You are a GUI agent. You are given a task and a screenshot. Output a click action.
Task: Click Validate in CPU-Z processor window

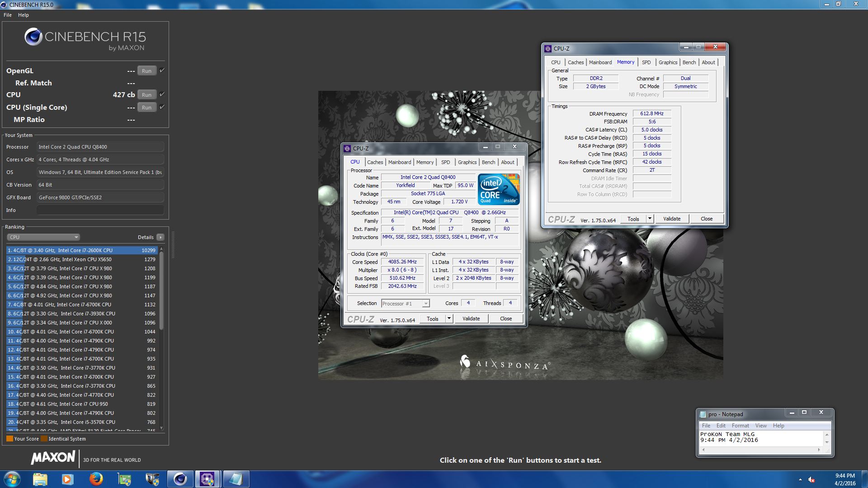(471, 319)
